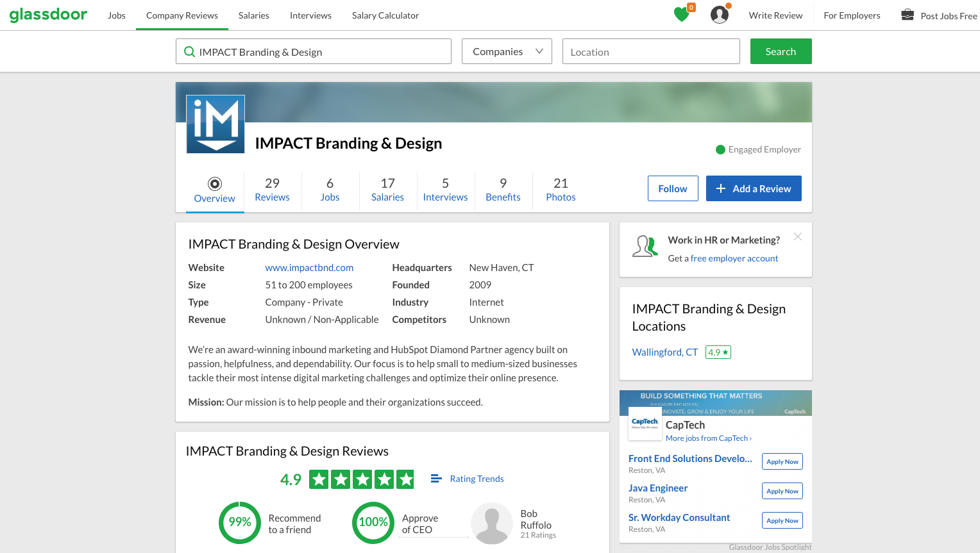980x553 pixels.
Task: Click CapTech company name heading
Action: click(685, 425)
